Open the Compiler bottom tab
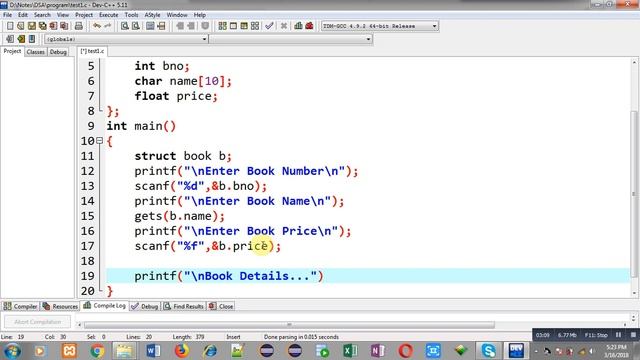The height and width of the screenshot is (360, 640). (20, 306)
